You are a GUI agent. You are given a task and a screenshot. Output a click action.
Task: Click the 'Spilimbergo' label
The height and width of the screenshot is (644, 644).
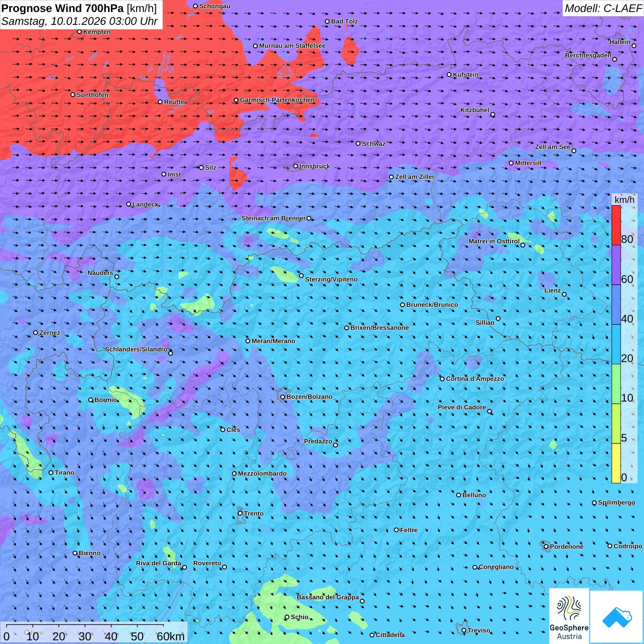[616, 502]
